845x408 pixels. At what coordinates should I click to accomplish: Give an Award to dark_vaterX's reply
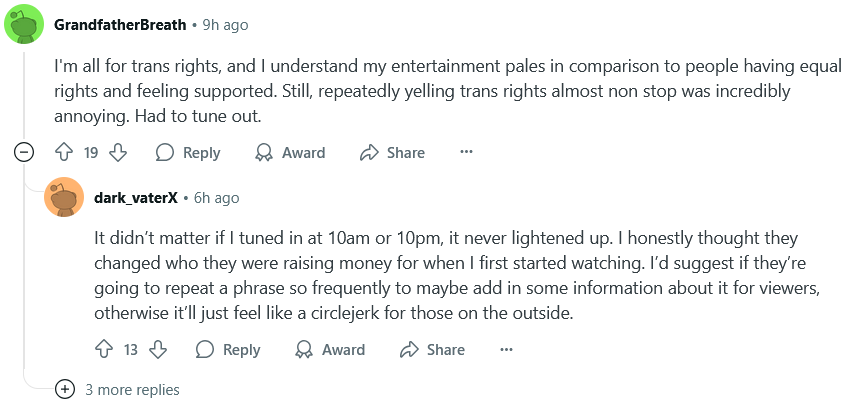coord(330,350)
